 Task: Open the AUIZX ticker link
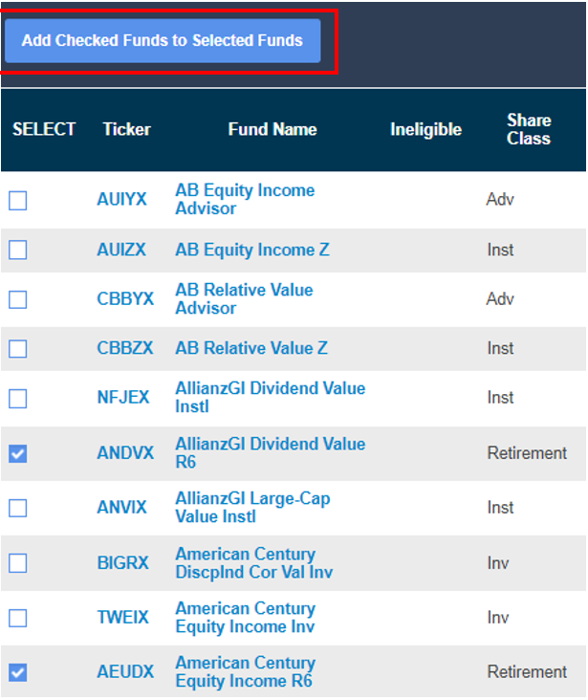point(121,250)
